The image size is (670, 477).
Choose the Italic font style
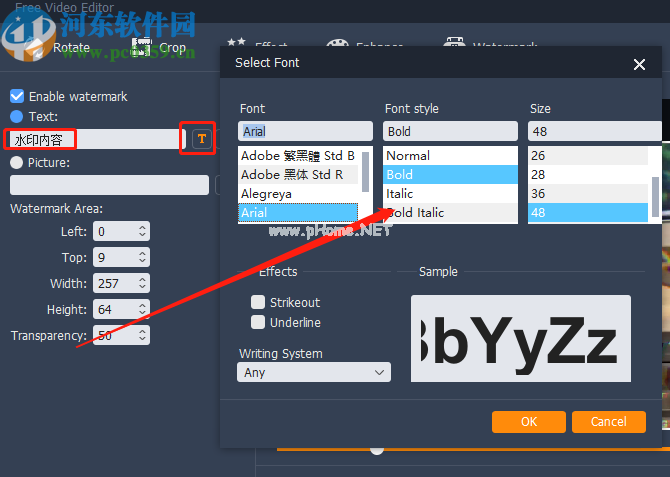[450, 194]
